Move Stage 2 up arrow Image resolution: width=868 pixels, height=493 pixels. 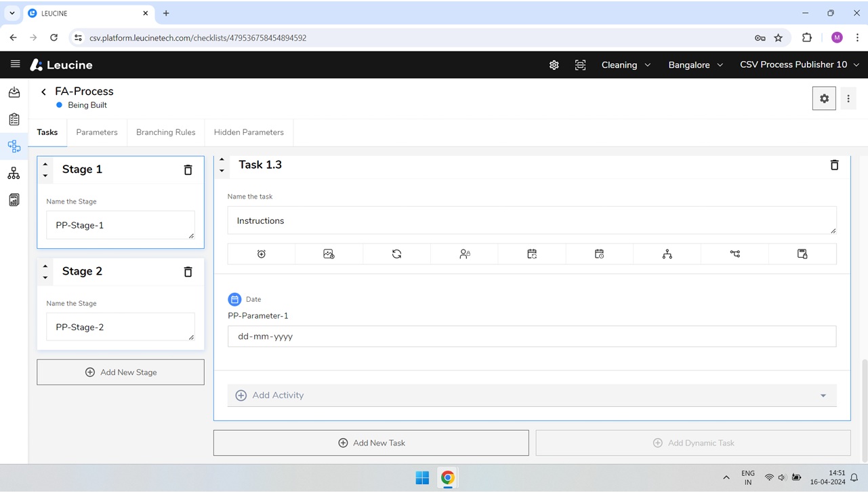coord(45,266)
